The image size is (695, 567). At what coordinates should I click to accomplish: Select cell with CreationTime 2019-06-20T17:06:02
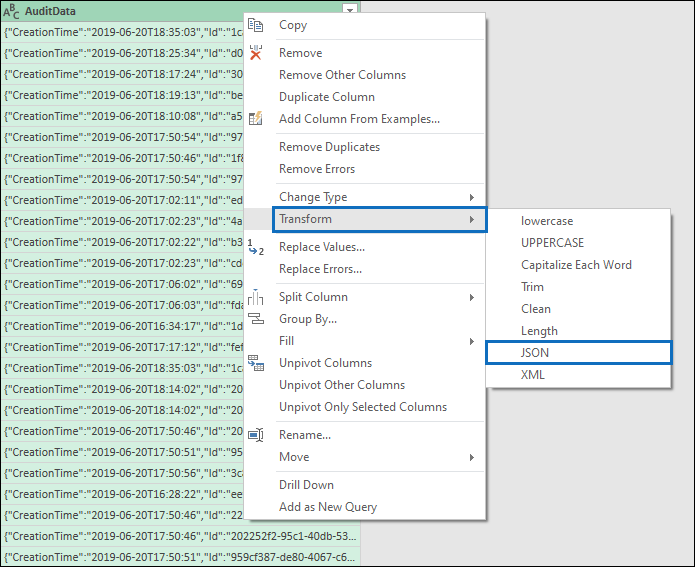coord(123,284)
